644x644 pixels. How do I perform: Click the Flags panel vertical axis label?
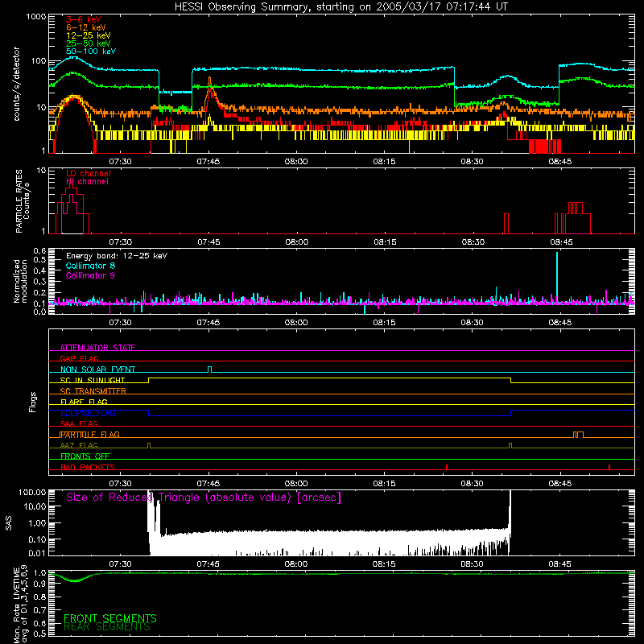33,402
